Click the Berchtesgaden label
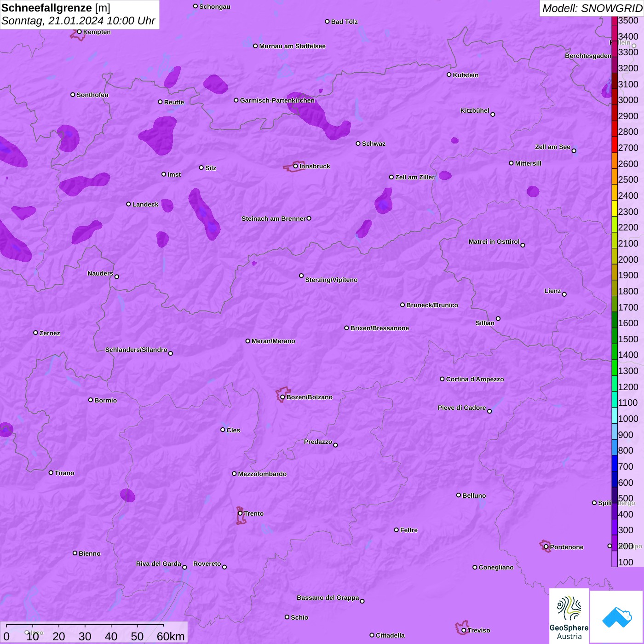Viewport: 644px width, 644px height. [588, 56]
